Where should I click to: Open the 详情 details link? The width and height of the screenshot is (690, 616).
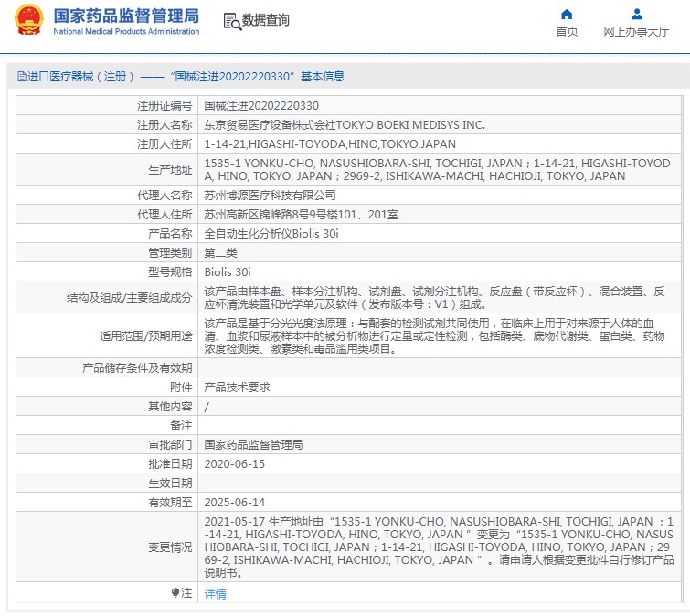(215, 593)
